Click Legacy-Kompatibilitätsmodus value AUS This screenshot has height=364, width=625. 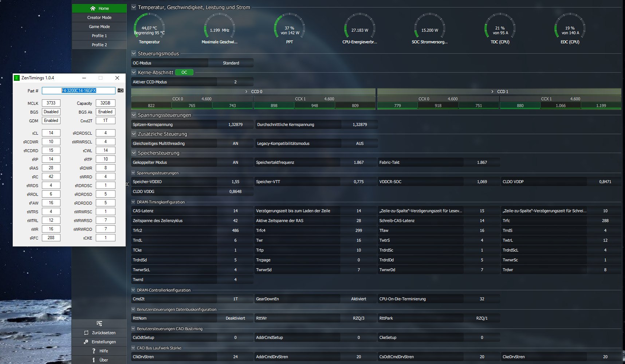pyautogui.click(x=360, y=143)
